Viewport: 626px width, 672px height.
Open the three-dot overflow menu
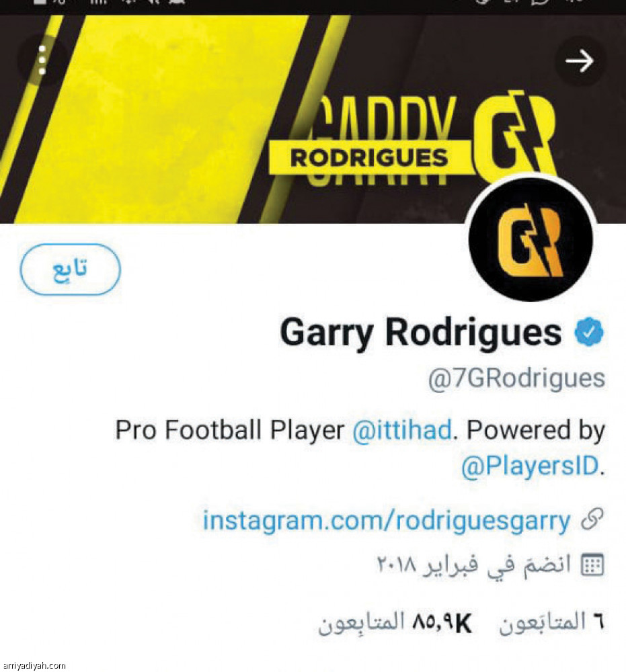42,60
